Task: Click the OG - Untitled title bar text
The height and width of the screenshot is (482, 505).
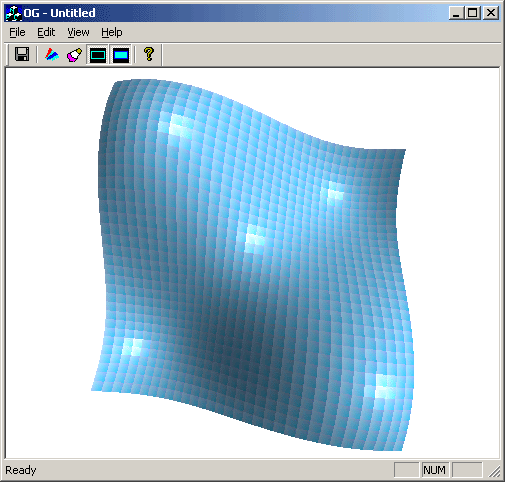Action: pyautogui.click(x=59, y=13)
